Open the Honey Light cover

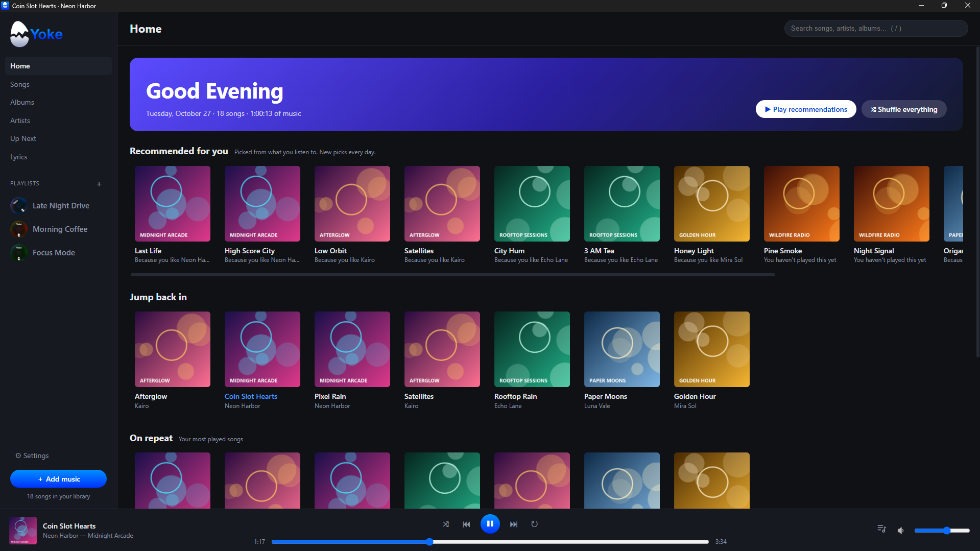coord(712,204)
